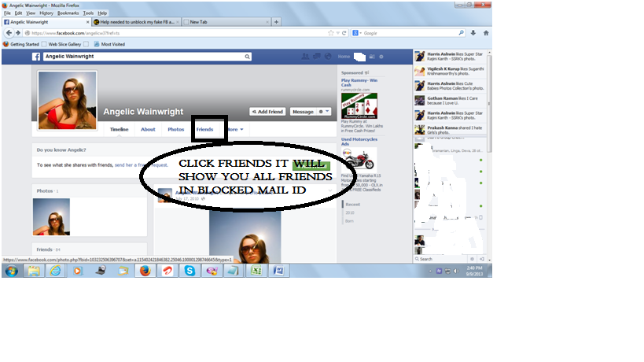
Task: Open the Tools menu
Action: point(88,13)
